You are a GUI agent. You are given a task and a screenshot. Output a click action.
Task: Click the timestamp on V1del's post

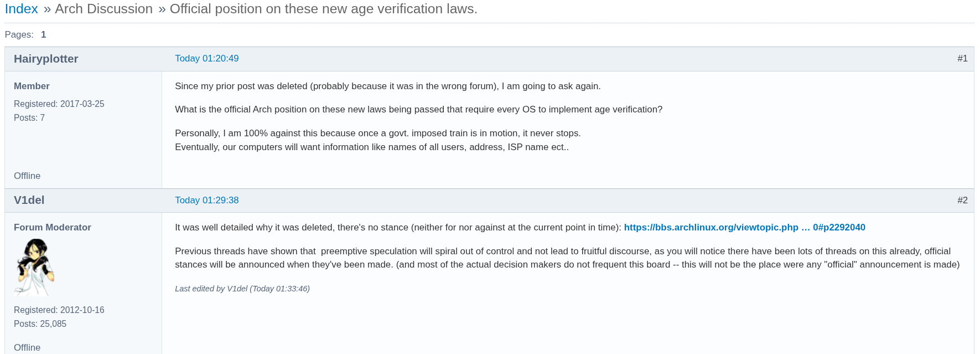point(206,200)
